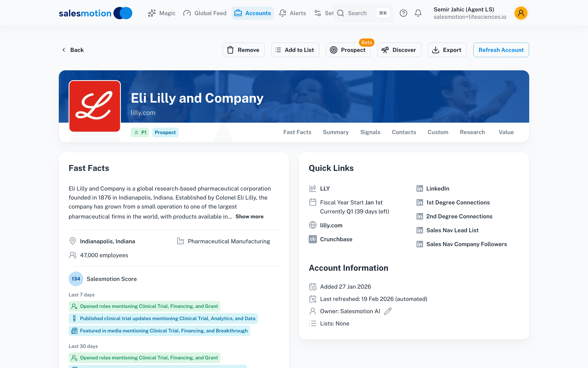Open 1st Degree Connections link
Screen dimensions: 588x368
458,202
